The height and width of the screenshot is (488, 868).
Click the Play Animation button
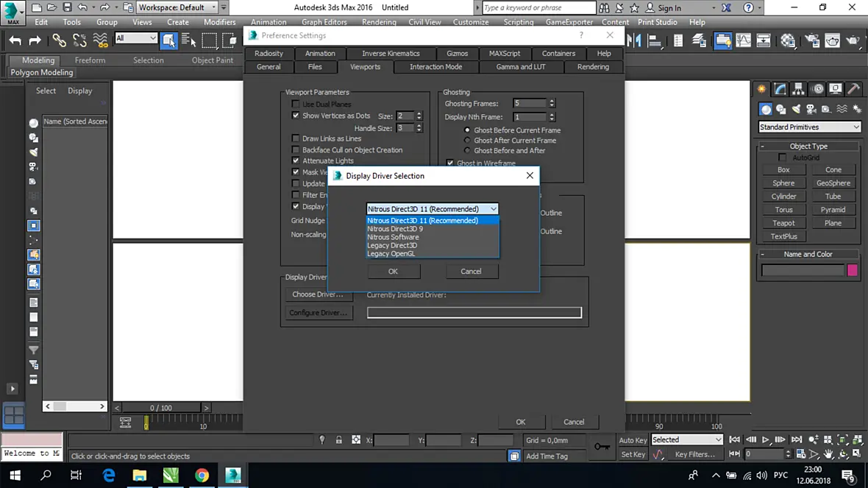[x=766, y=440]
